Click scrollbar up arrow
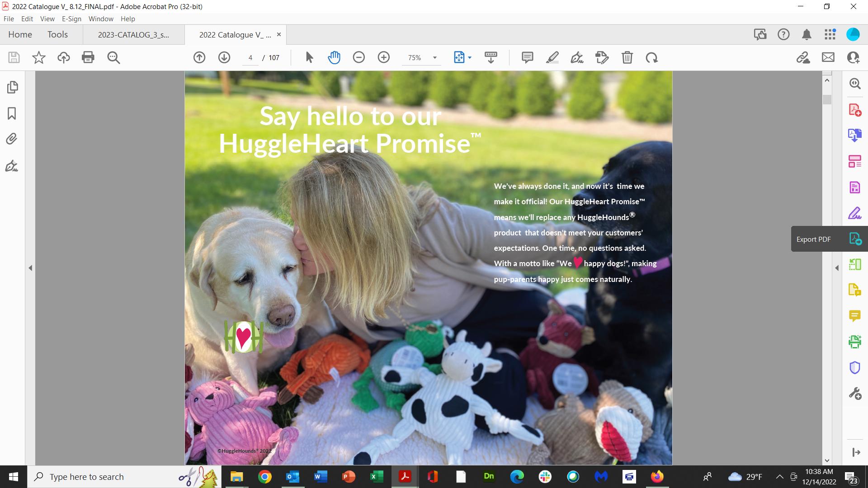Screen dimensions: 868x488 827,80
